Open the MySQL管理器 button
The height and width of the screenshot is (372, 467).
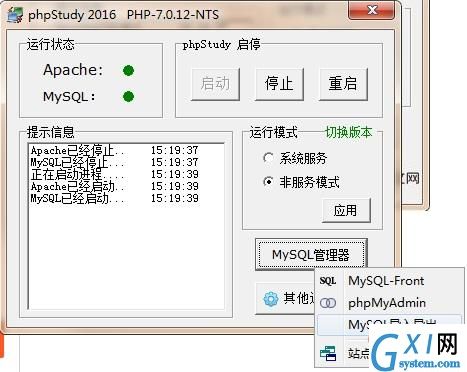click(x=311, y=255)
